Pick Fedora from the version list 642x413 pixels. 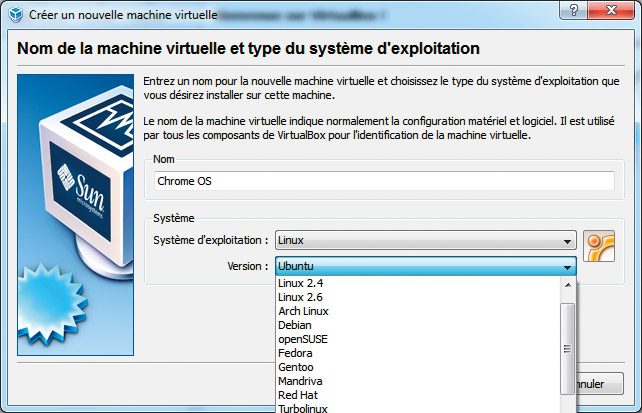click(x=418, y=353)
